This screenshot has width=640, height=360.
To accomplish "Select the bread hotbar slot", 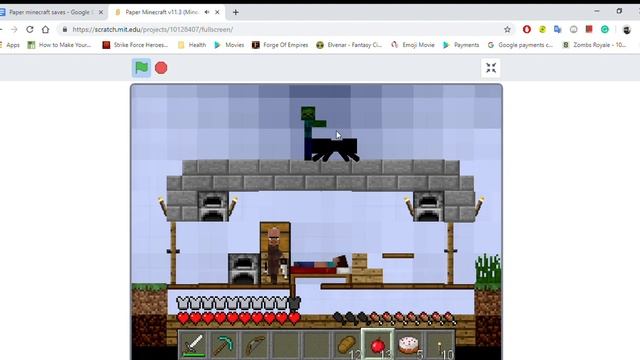I will coord(347,345).
